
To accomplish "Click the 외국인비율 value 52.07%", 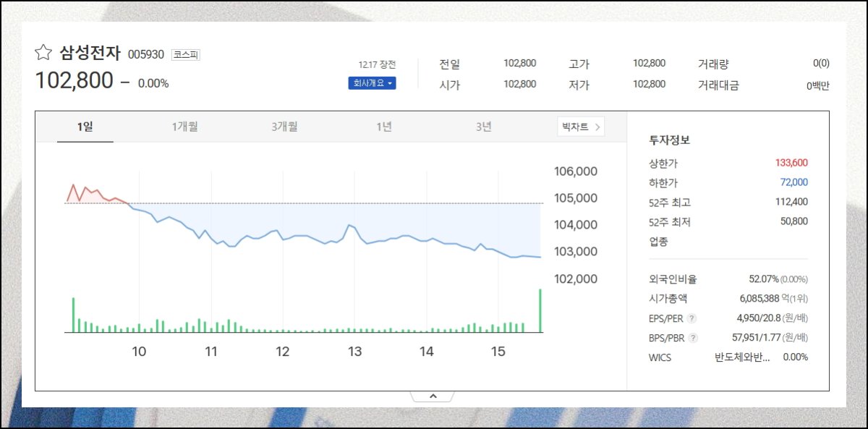I will tap(764, 279).
